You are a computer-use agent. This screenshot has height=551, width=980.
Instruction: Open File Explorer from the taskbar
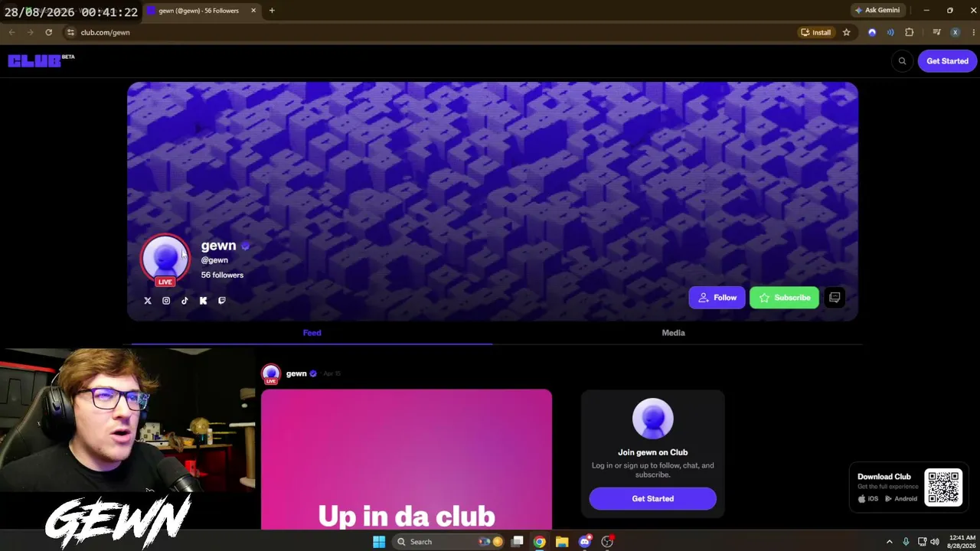(x=562, y=542)
